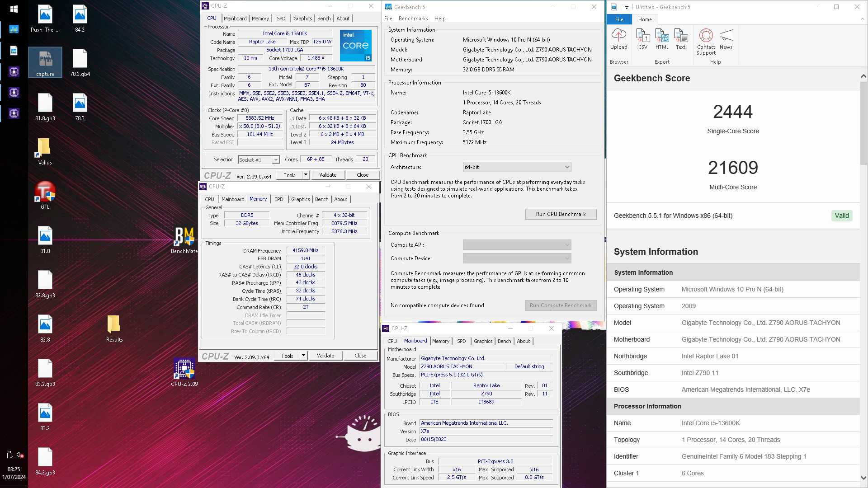
Task: Click the DRAM Frequency value 4159.0 MHz
Action: point(306,250)
